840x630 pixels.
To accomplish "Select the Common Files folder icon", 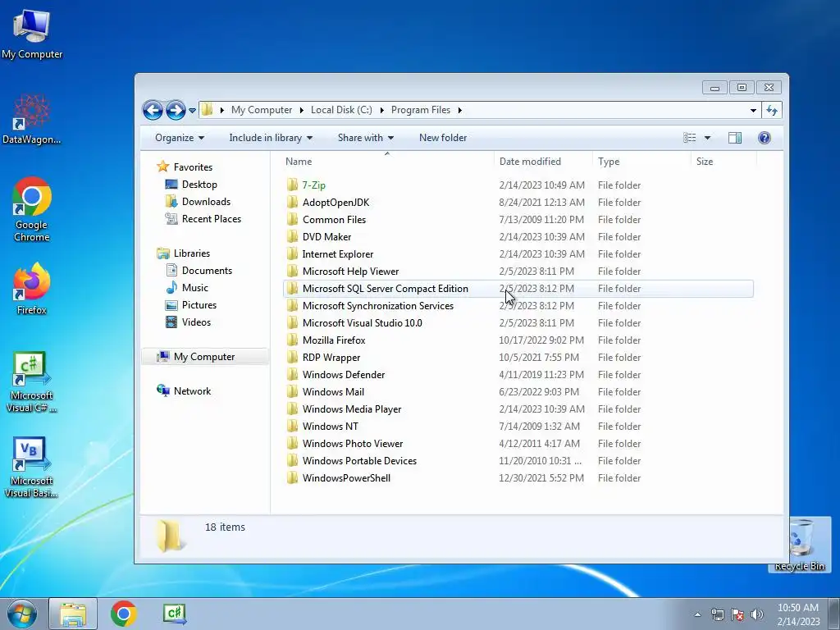I will click(x=292, y=219).
